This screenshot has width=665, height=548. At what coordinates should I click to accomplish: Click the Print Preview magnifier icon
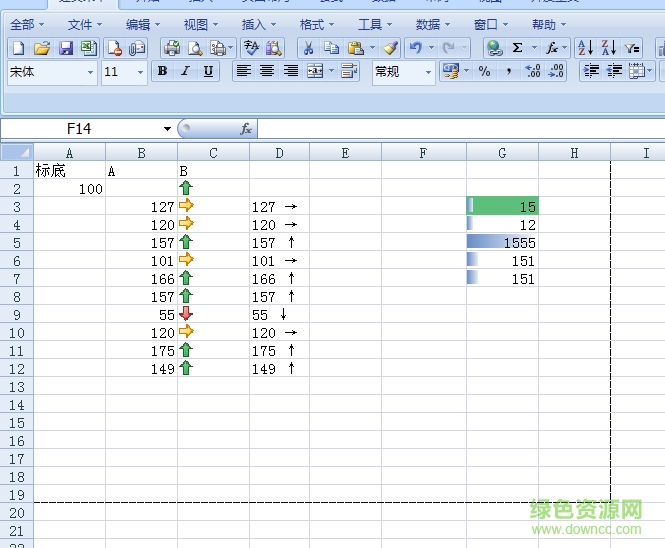point(194,47)
